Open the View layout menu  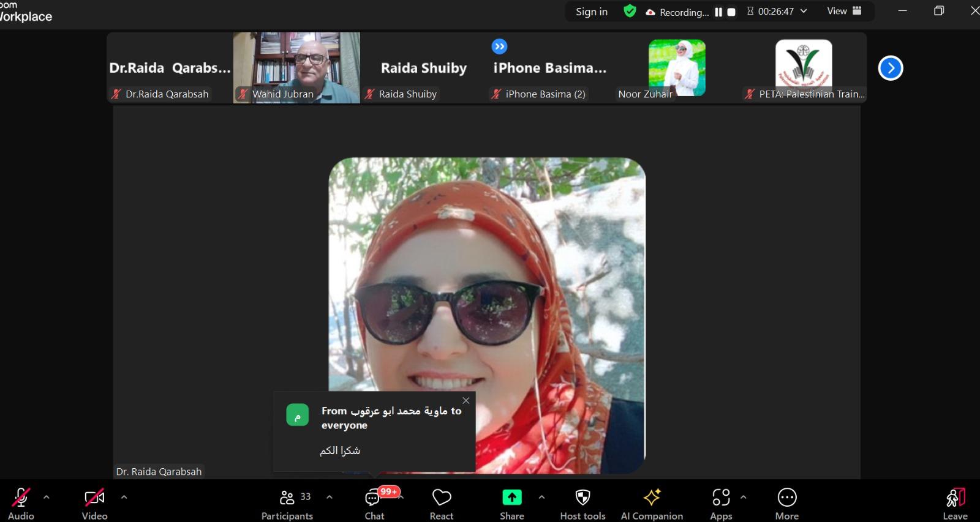[844, 11]
